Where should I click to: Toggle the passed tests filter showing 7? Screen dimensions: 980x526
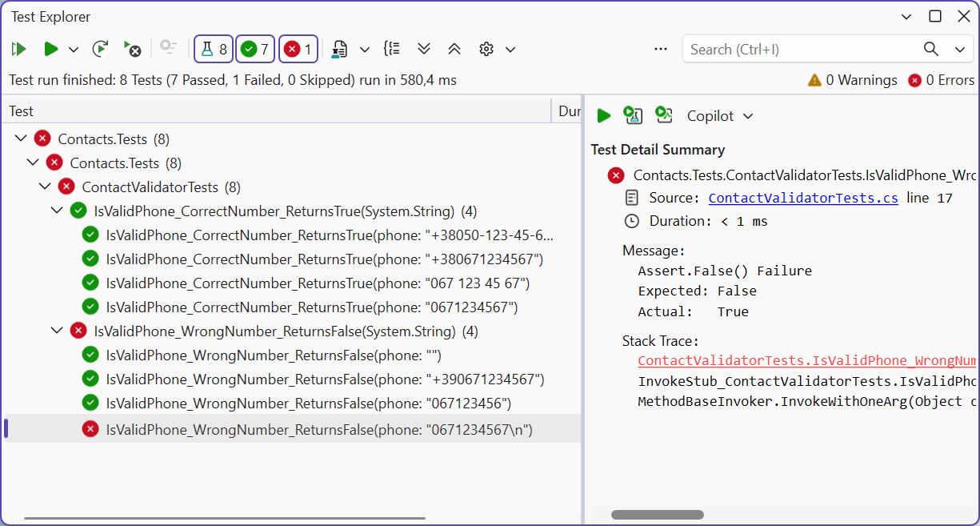coord(255,50)
